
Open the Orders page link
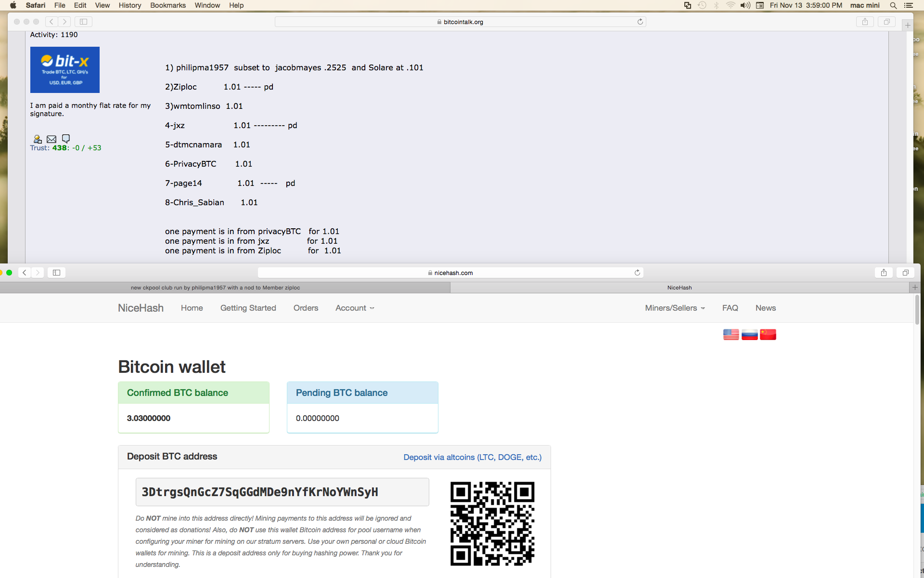(306, 308)
